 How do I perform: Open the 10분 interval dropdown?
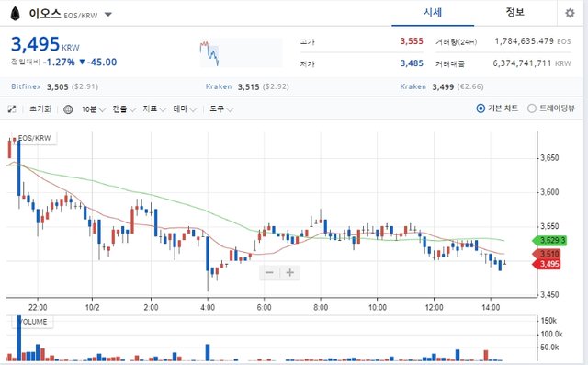pyautogui.click(x=94, y=109)
